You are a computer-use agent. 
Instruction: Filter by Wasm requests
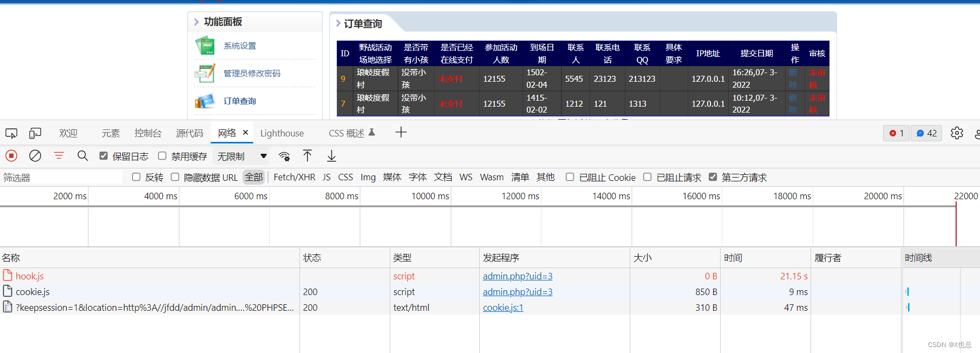point(492,177)
